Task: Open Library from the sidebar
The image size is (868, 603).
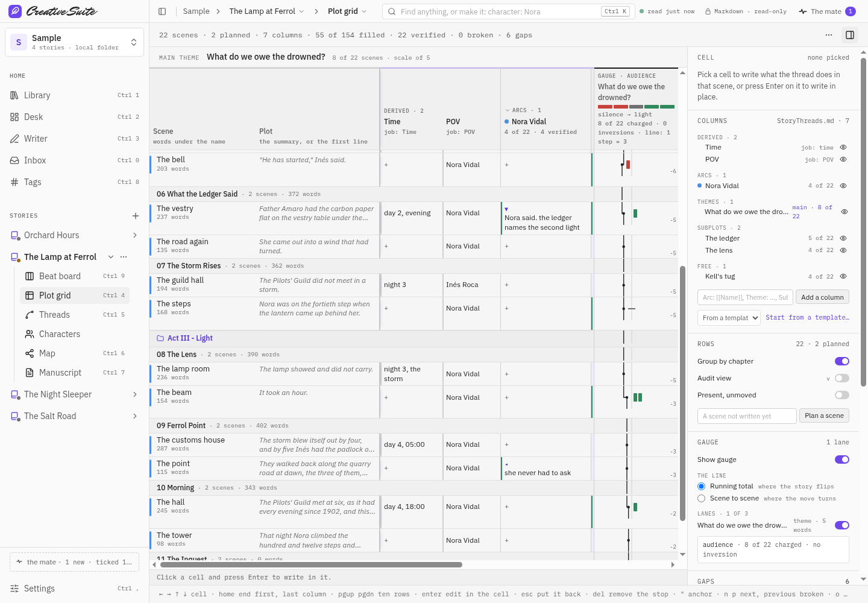Action: pos(75,95)
